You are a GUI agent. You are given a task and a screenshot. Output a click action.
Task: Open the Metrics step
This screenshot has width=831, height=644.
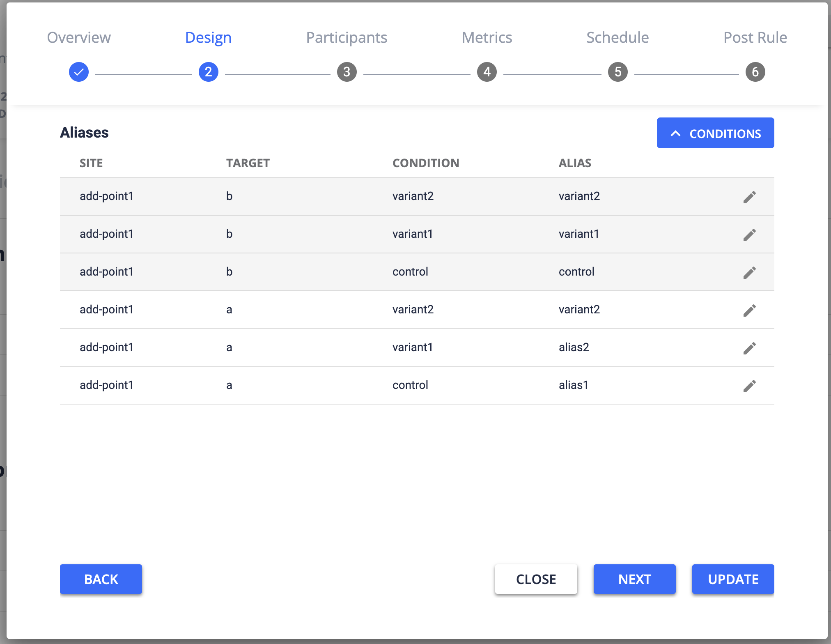click(x=487, y=37)
